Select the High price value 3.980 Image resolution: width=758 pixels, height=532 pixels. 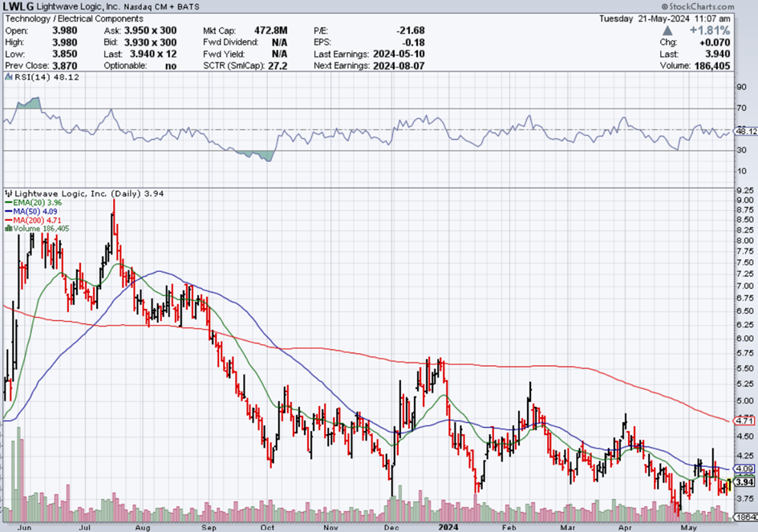(65, 42)
